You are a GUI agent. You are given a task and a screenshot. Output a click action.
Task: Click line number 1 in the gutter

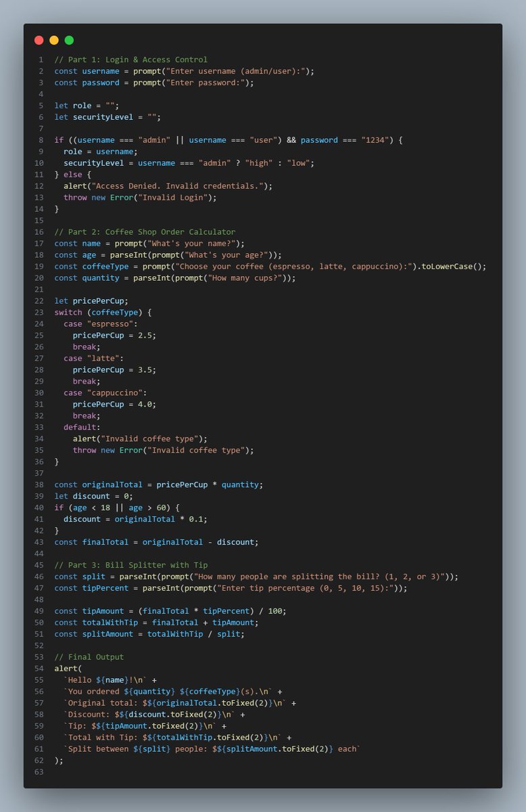click(x=41, y=60)
